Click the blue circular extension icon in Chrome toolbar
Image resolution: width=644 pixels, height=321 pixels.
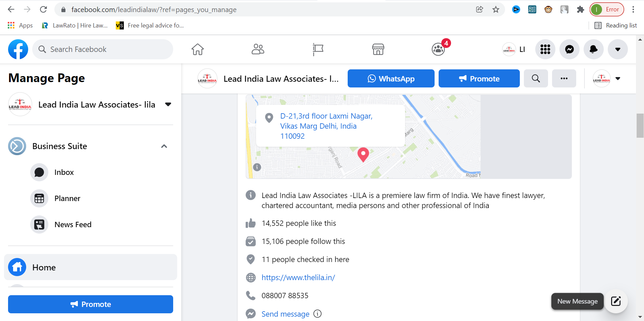point(516,9)
